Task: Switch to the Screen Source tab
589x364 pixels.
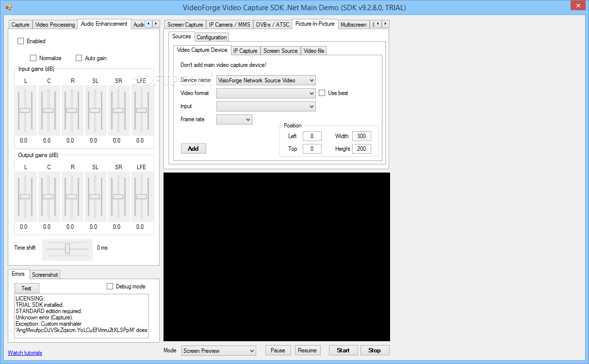Action: pyautogui.click(x=280, y=51)
